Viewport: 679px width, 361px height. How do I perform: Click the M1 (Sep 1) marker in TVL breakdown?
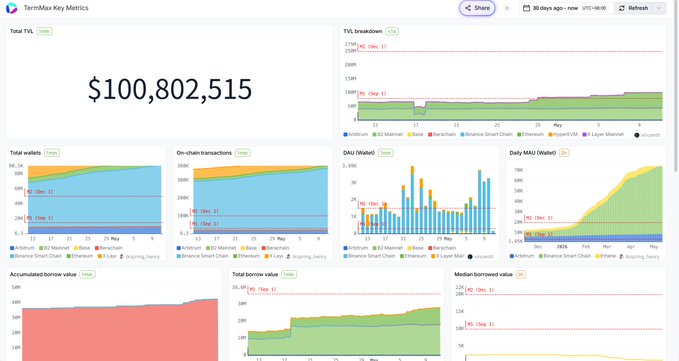[x=373, y=93]
